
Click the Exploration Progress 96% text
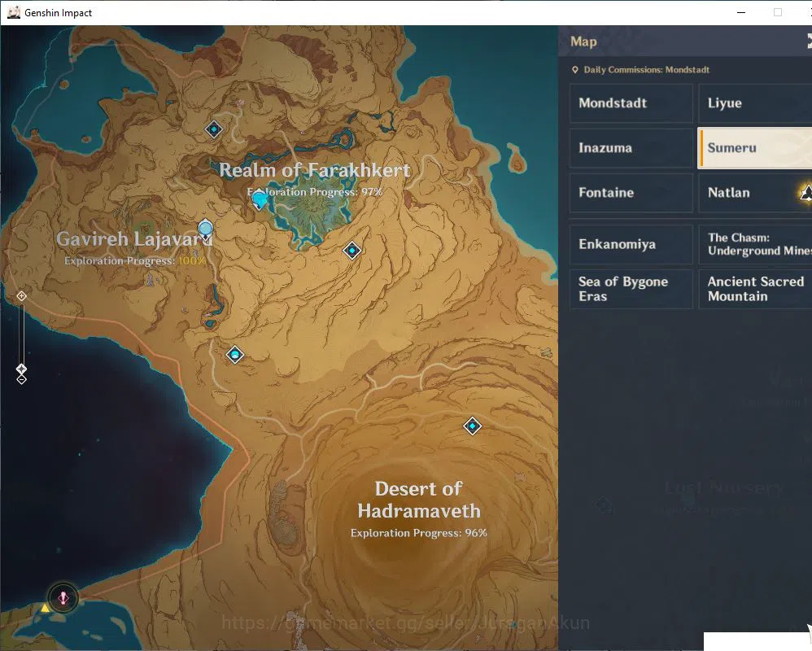click(419, 533)
